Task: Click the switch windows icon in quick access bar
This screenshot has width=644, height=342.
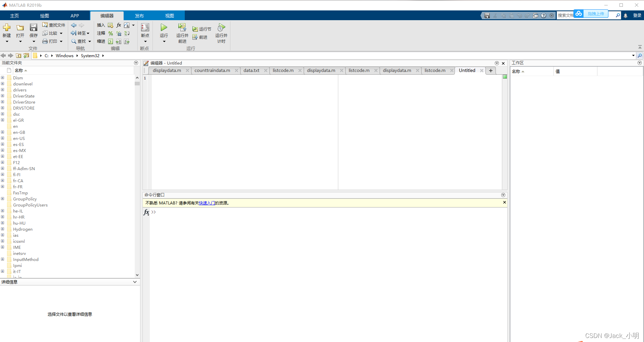Action: point(535,15)
